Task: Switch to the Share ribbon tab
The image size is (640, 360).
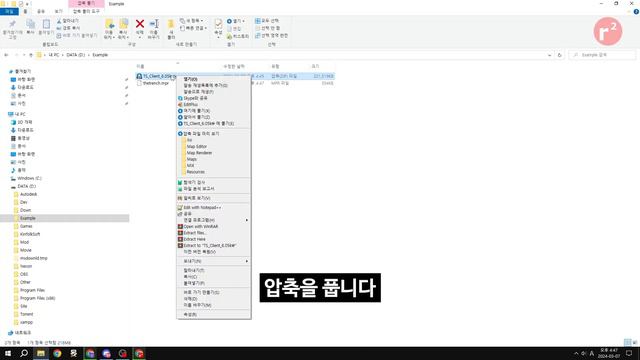Action: [41, 11]
